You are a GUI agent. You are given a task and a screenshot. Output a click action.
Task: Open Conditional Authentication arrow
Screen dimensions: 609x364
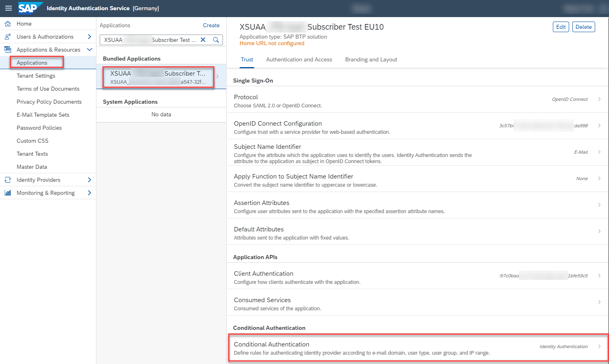click(x=599, y=347)
